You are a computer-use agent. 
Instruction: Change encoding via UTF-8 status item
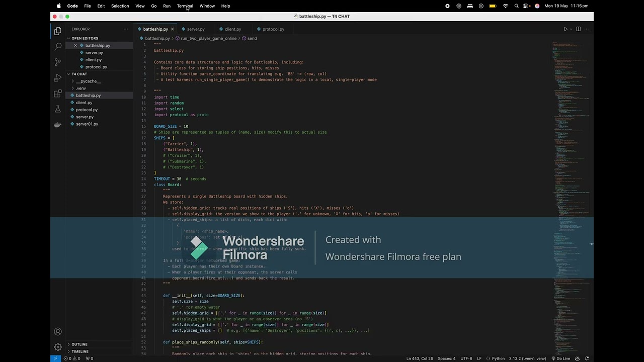tap(466, 358)
